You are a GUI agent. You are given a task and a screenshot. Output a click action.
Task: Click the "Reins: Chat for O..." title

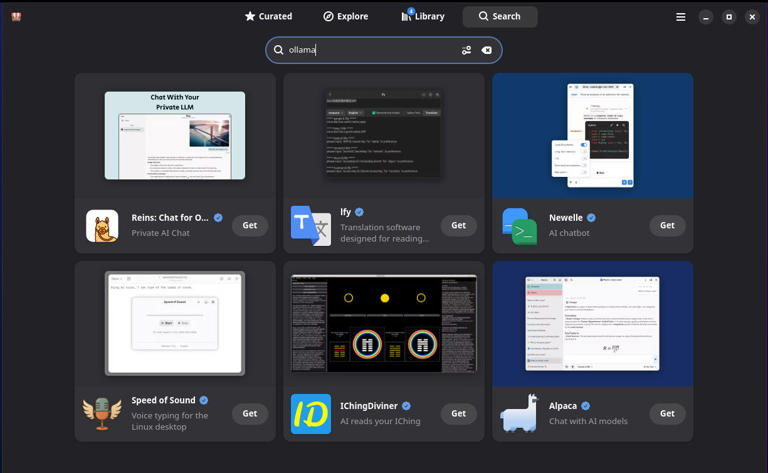pyautogui.click(x=170, y=217)
